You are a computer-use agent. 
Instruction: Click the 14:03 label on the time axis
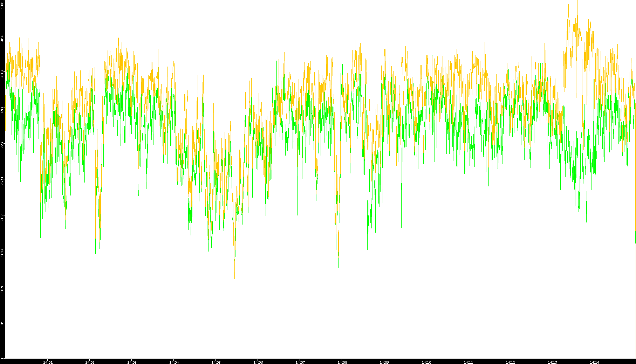(x=132, y=362)
